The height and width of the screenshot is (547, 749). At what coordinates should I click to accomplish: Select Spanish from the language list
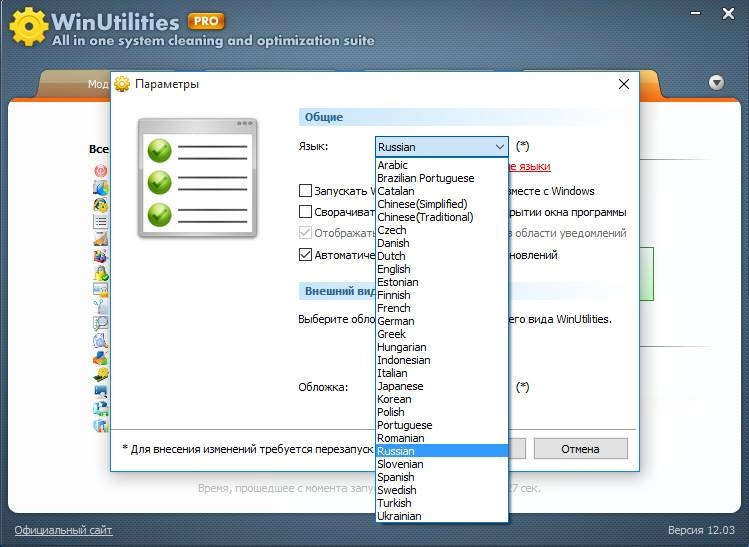click(x=441, y=477)
